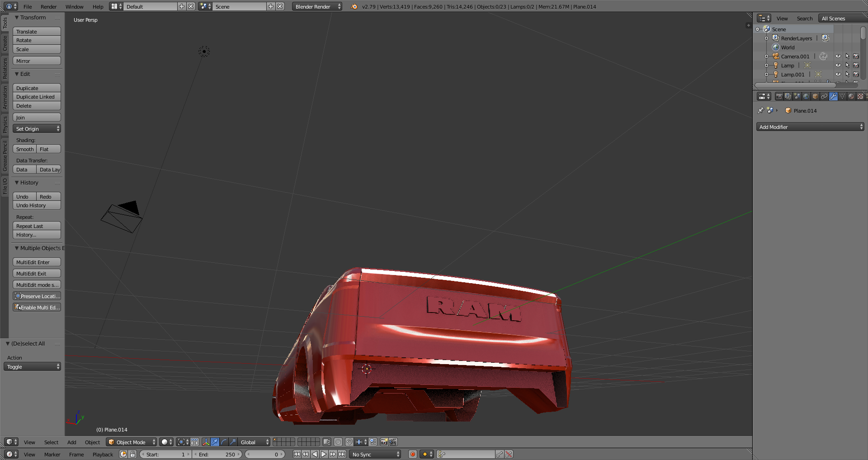The width and height of the screenshot is (868, 460).
Task: Click the OpenGL render image camera icon
Action: coord(384,442)
